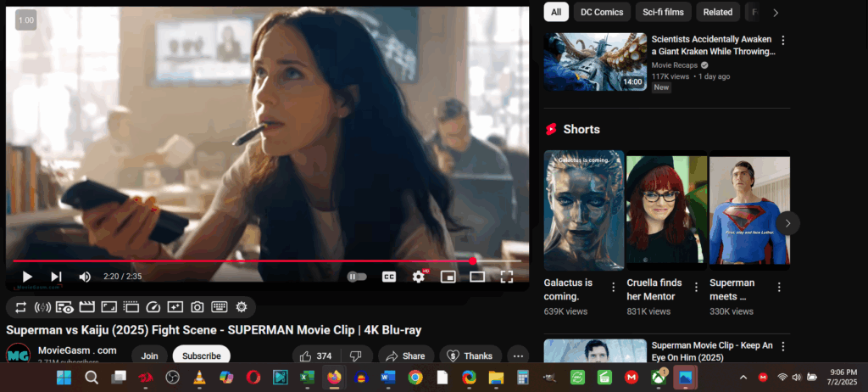The image size is (868, 392).
Task: Open the 'Galactus is coming.' short
Action: pos(583,210)
